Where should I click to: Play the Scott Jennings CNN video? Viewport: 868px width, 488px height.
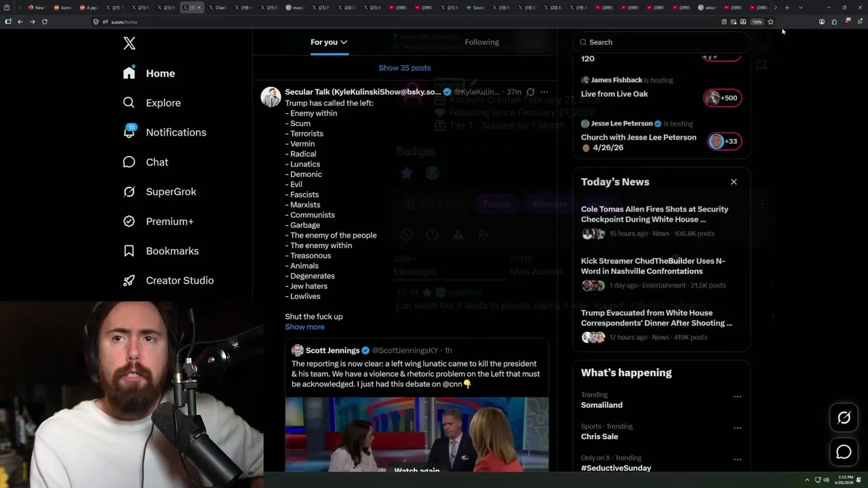416,434
